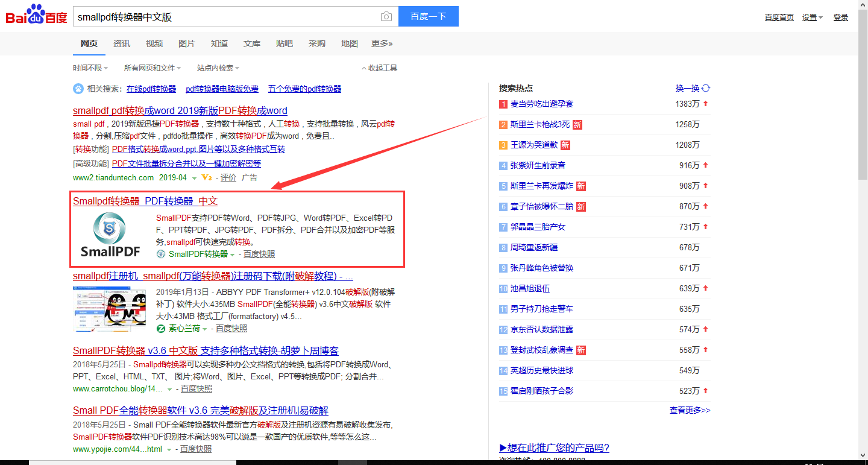Screen dimensions: 868x465
Task: Click the green 素心兰荷 site icon
Action: tap(161, 329)
